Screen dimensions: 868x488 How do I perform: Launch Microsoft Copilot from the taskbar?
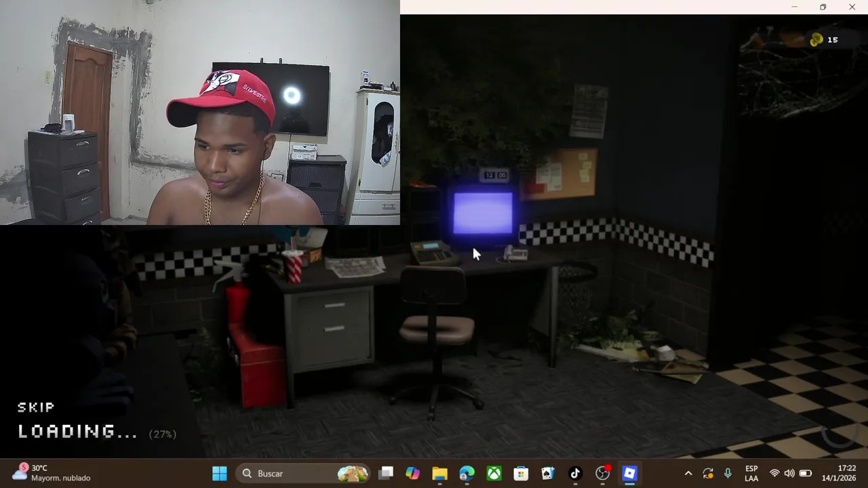click(413, 473)
